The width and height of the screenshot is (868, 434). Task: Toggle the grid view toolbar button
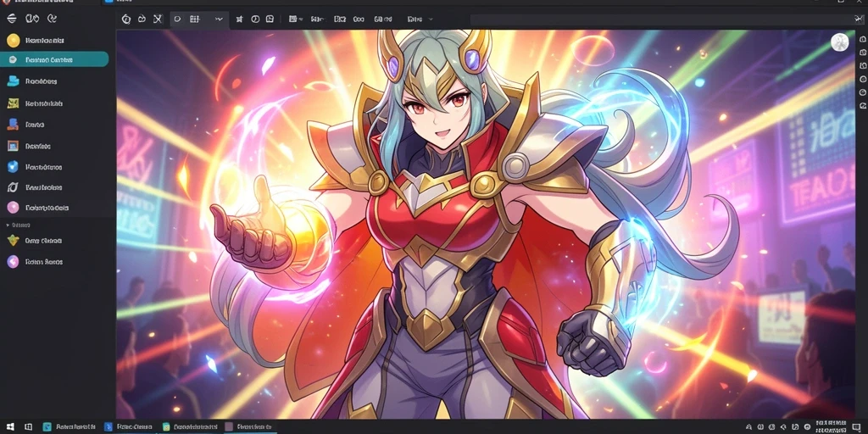click(194, 19)
